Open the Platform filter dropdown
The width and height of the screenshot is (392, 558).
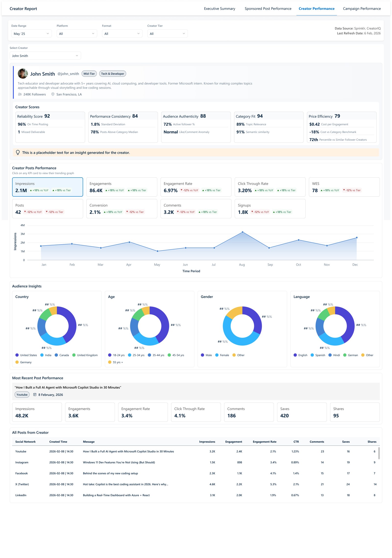click(77, 34)
